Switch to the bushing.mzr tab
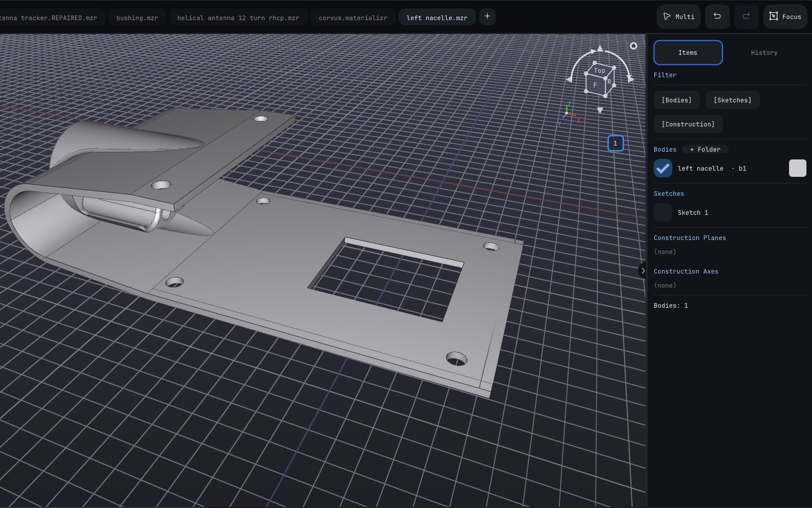Image resolution: width=812 pixels, height=508 pixels. pyautogui.click(x=137, y=17)
